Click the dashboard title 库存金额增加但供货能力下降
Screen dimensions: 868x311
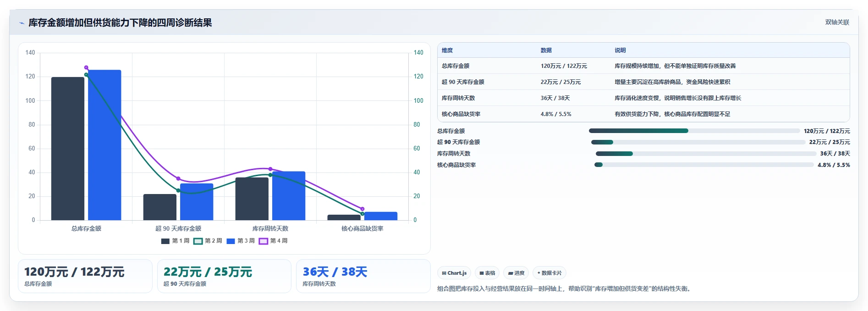click(120, 23)
